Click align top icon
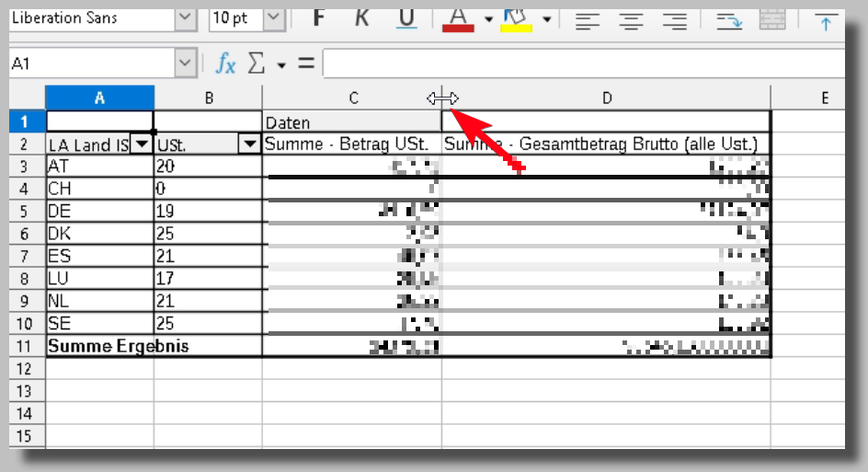The width and height of the screenshot is (868, 472). tap(827, 20)
